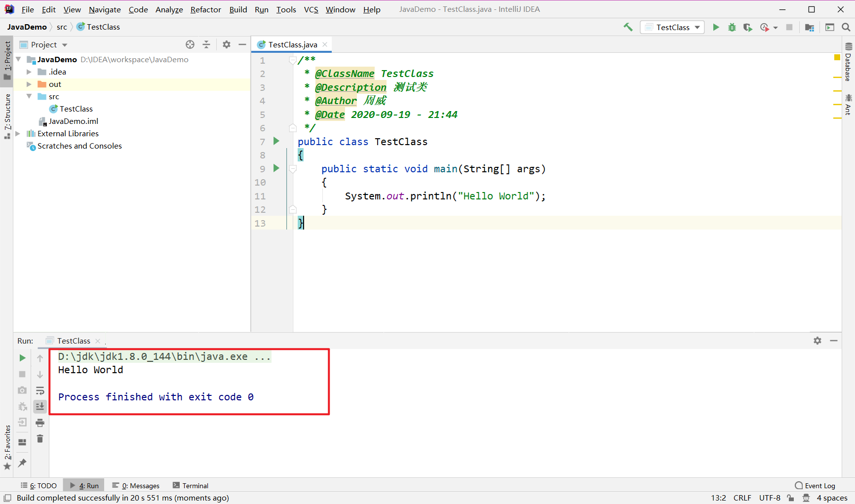Screen dimensions: 855x504
Task: Click Up the stack trace arrow
Action: tap(40, 358)
